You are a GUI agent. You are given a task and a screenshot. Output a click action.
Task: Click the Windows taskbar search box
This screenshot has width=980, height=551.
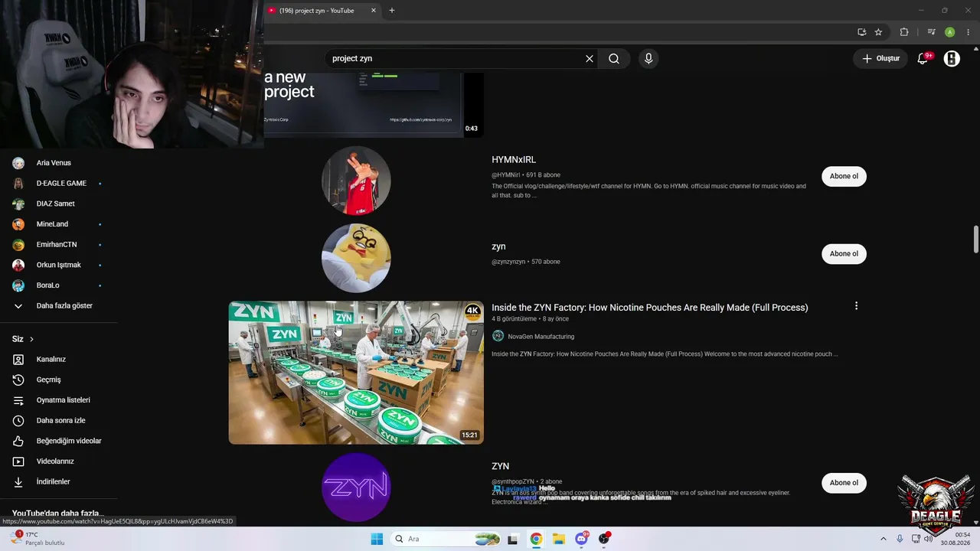coord(446,539)
